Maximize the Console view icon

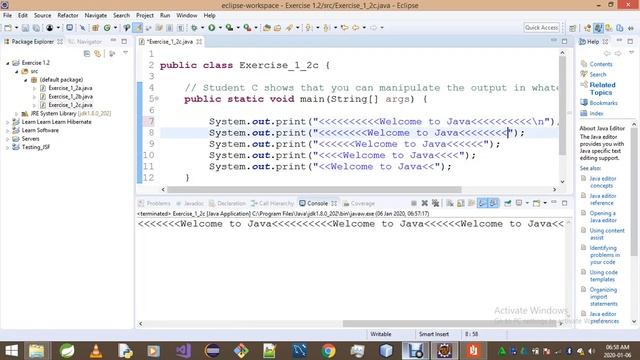click(564, 203)
